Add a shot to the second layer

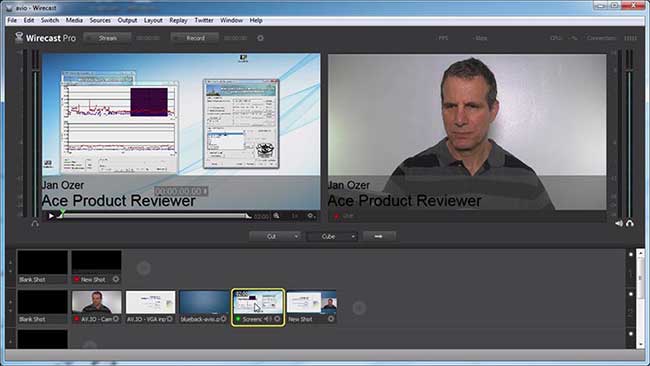click(359, 308)
